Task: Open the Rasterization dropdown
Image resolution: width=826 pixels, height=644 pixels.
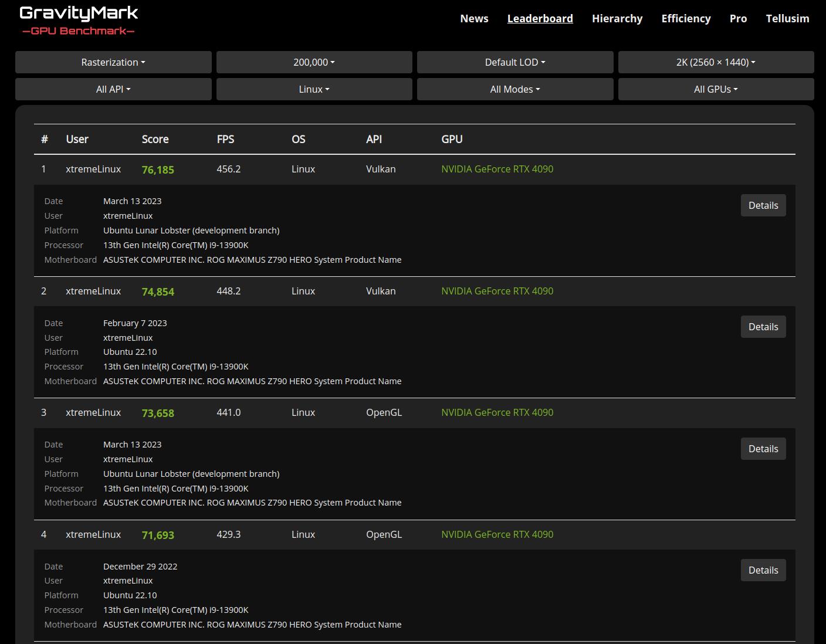Action: pos(113,62)
